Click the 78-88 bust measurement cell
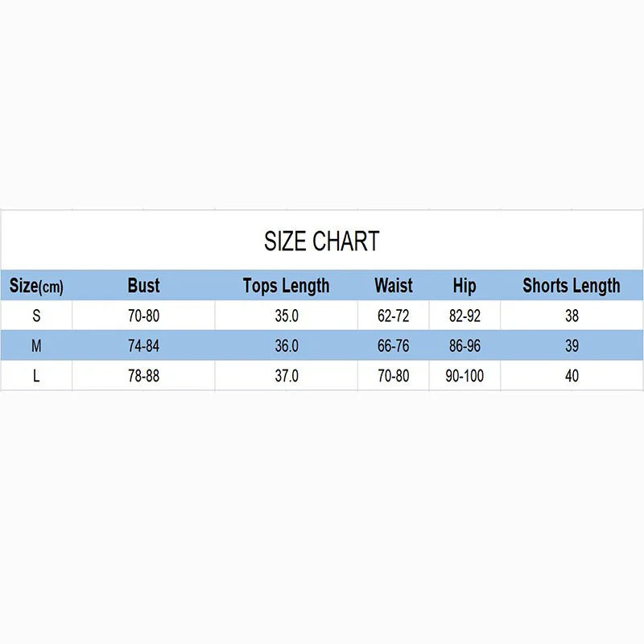This screenshot has height=644, width=644. [x=143, y=376]
